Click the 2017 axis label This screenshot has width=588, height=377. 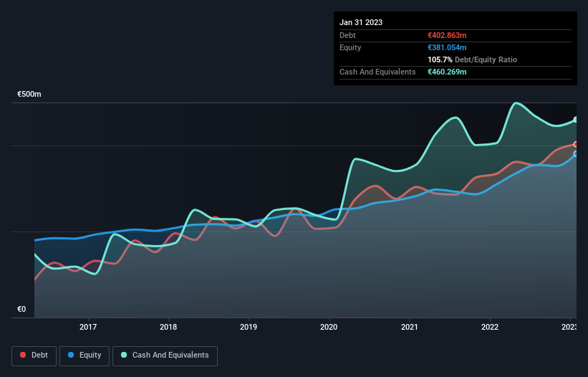tap(88, 327)
